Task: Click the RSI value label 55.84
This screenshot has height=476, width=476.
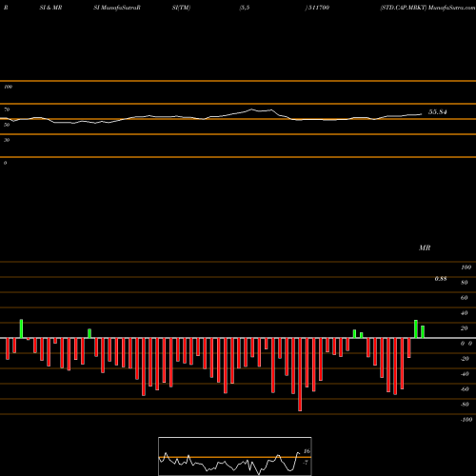Action: click(438, 112)
